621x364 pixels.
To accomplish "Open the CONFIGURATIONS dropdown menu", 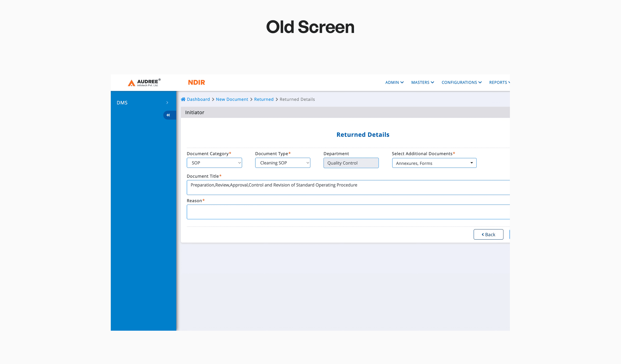I will tap(461, 82).
